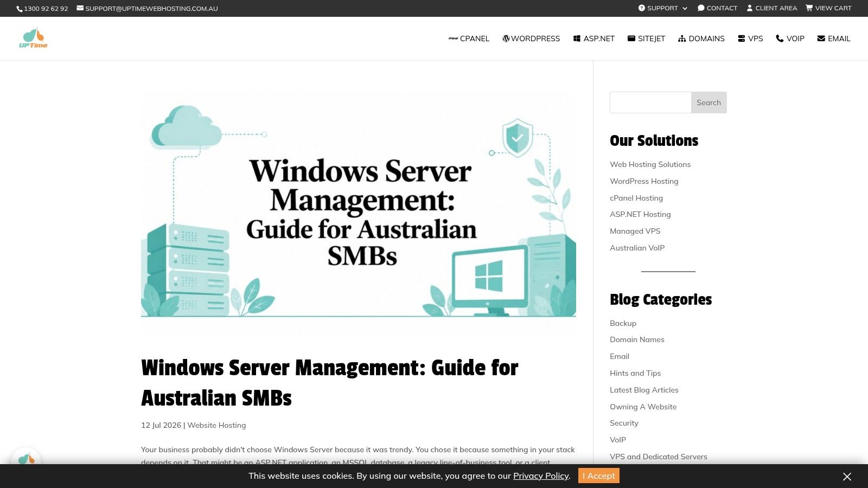The image size is (868, 488).
Task: Open Australian VoIP sidebar link
Action: click(637, 248)
